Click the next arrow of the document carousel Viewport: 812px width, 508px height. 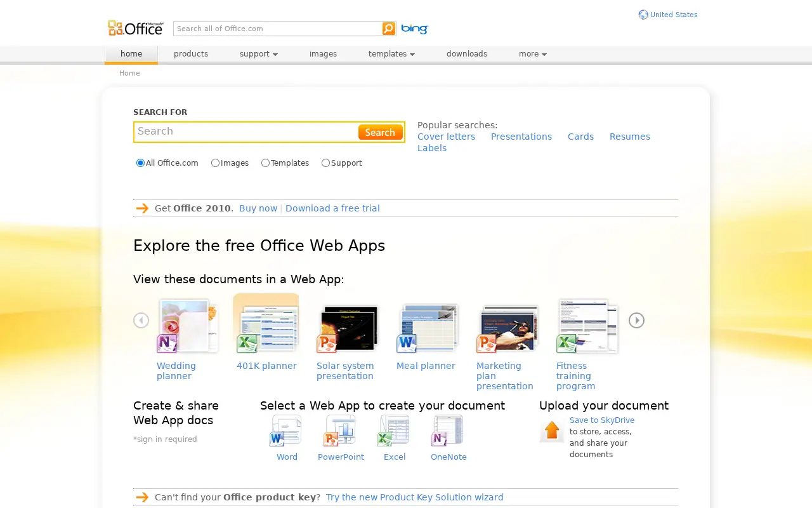pyautogui.click(x=636, y=321)
